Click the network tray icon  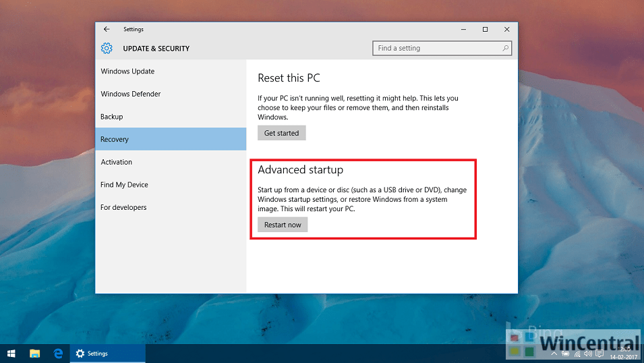pos(577,354)
